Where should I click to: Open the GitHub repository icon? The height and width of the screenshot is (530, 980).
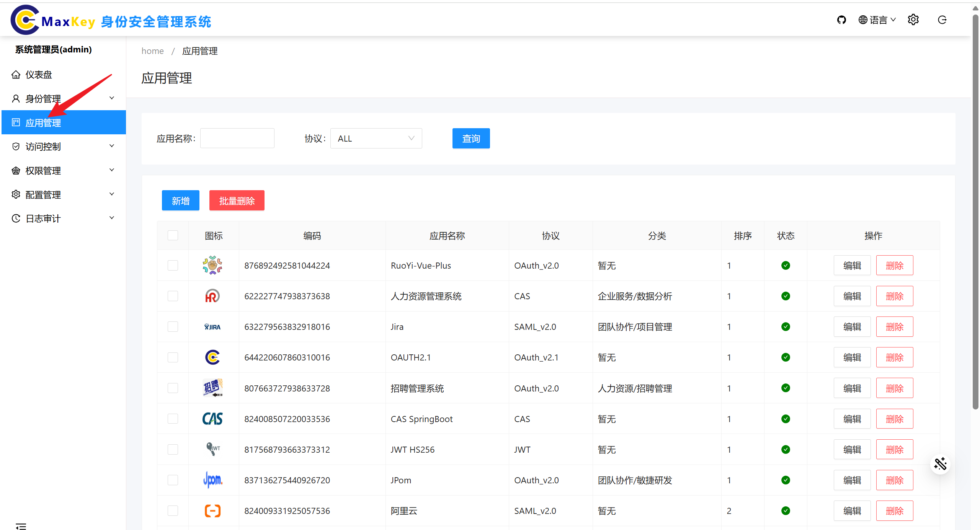(x=841, y=20)
